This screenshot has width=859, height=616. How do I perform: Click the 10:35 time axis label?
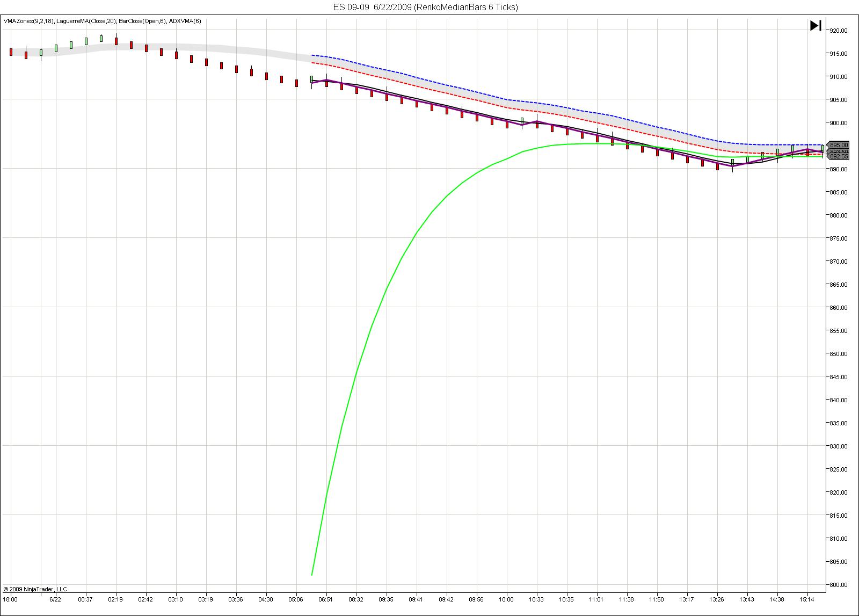pyautogui.click(x=566, y=599)
